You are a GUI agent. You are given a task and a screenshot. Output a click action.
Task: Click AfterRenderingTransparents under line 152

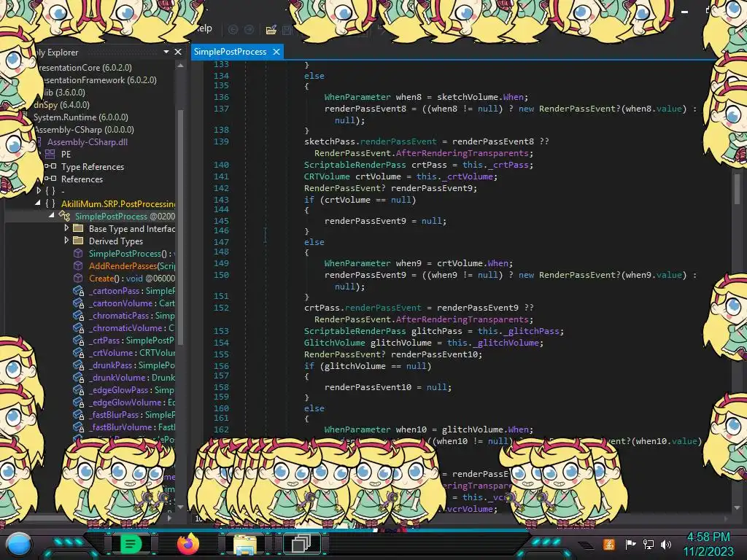point(462,319)
